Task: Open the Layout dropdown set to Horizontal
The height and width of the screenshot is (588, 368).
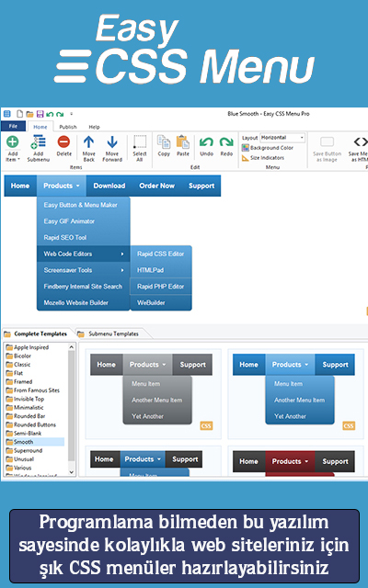Action: 282,138
